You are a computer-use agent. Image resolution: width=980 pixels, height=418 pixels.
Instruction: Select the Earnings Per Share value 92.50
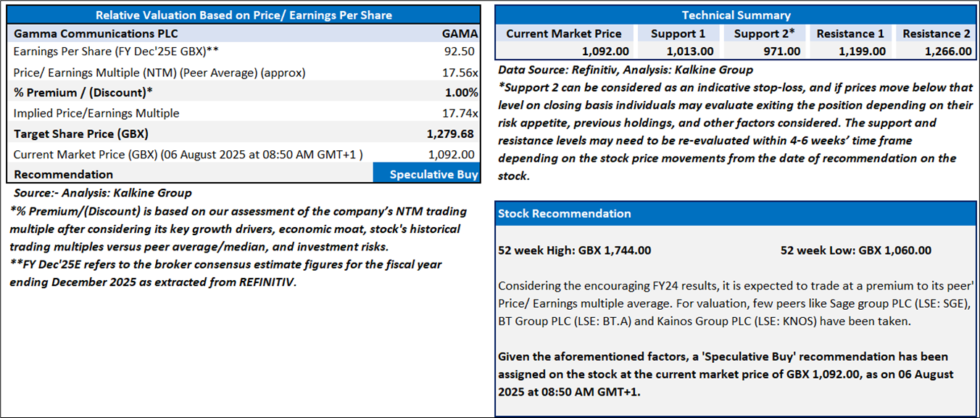point(461,52)
